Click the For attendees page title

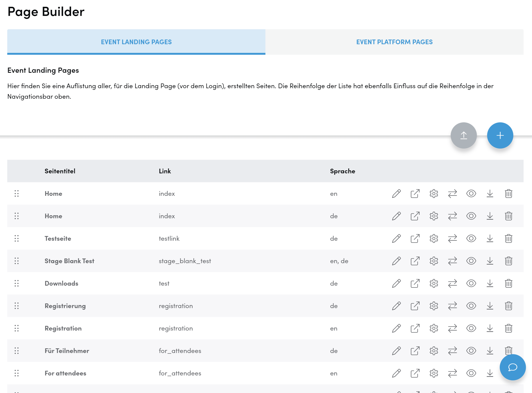(x=65, y=373)
